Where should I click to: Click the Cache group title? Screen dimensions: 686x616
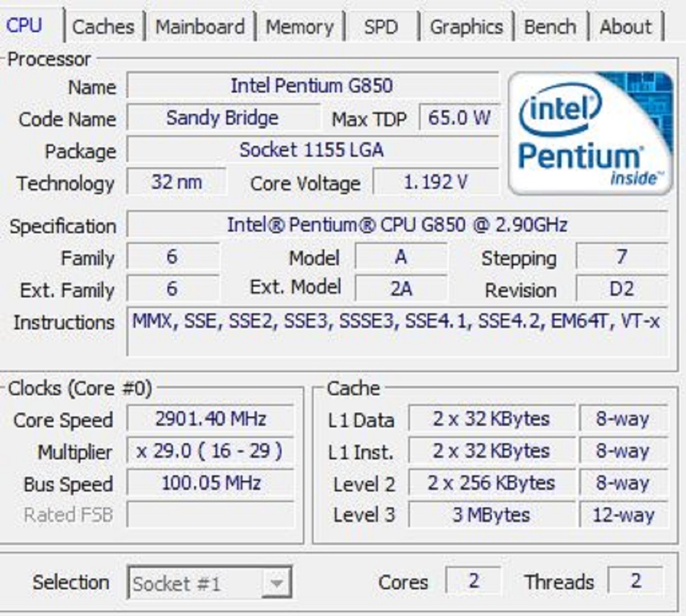click(x=353, y=388)
